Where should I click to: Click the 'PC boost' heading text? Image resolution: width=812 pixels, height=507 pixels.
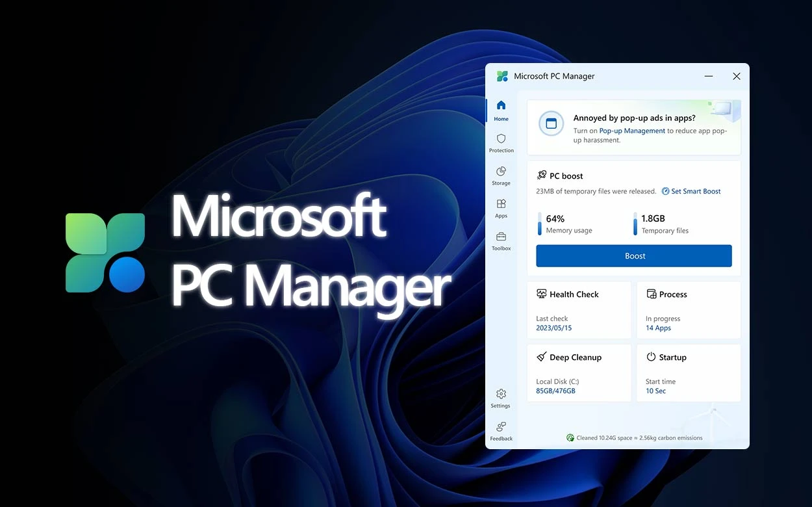[x=566, y=176]
